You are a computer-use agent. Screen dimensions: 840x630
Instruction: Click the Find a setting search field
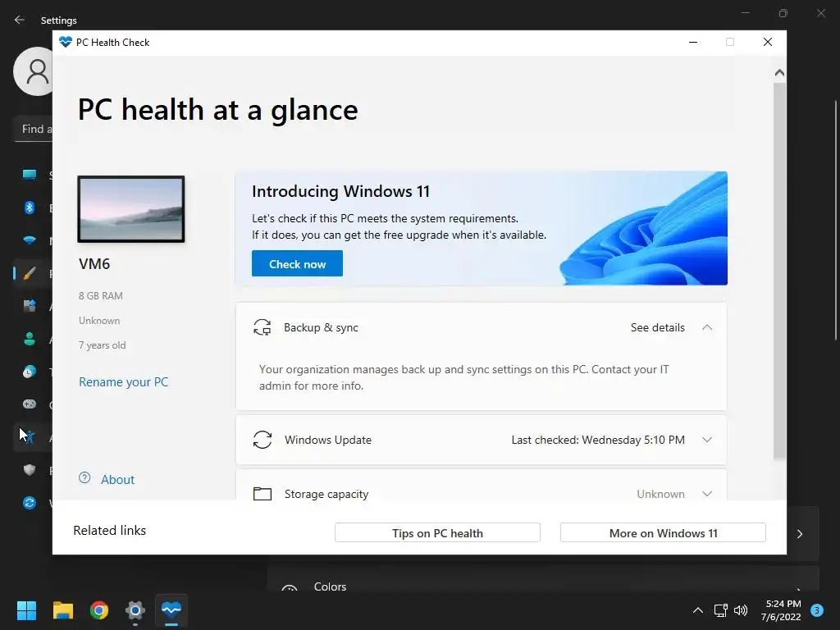pos(33,129)
